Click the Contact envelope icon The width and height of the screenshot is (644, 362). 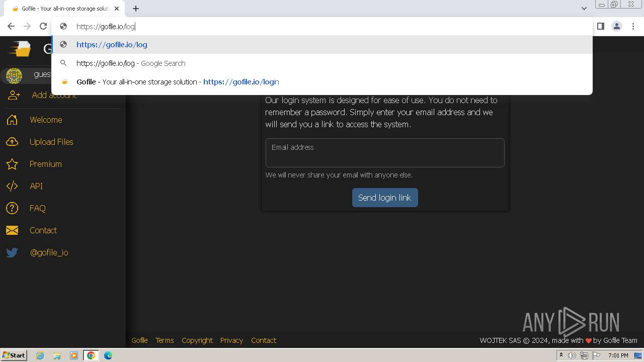point(12,230)
